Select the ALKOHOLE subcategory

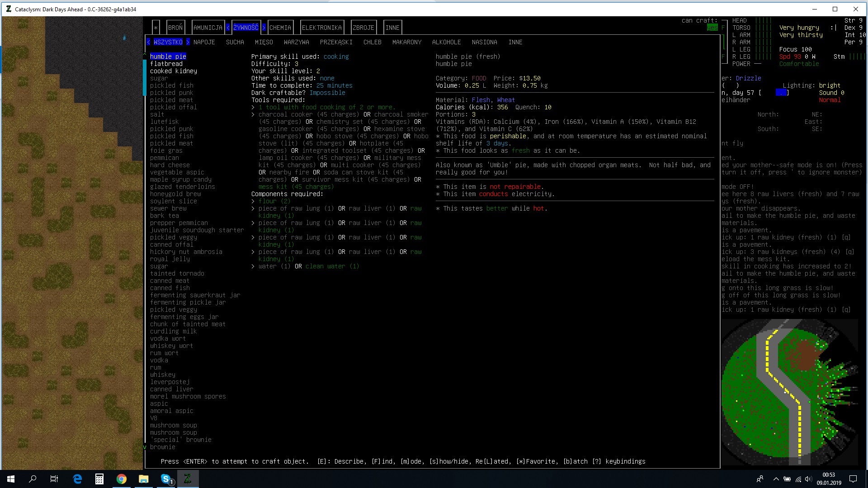coord(447,42)
